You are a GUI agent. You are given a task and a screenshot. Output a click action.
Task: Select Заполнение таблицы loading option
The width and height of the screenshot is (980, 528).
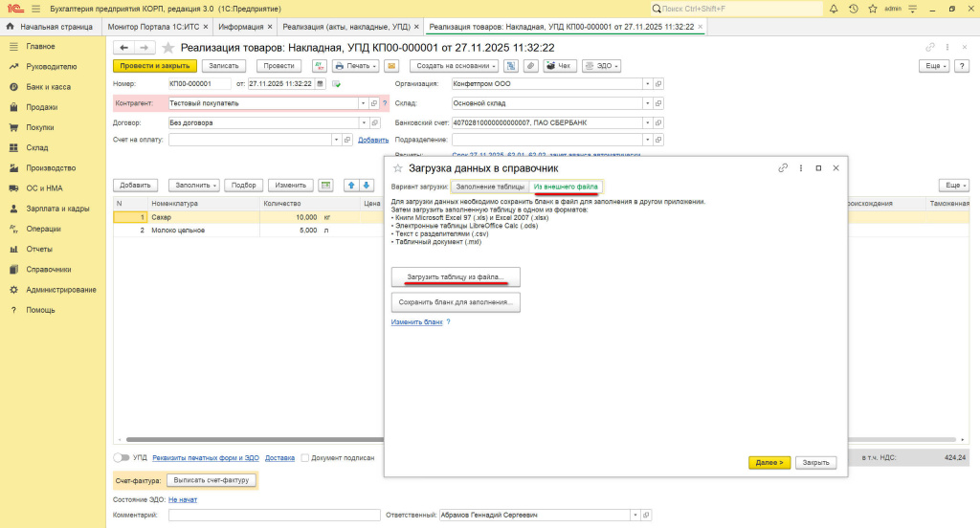click(490, 186)
